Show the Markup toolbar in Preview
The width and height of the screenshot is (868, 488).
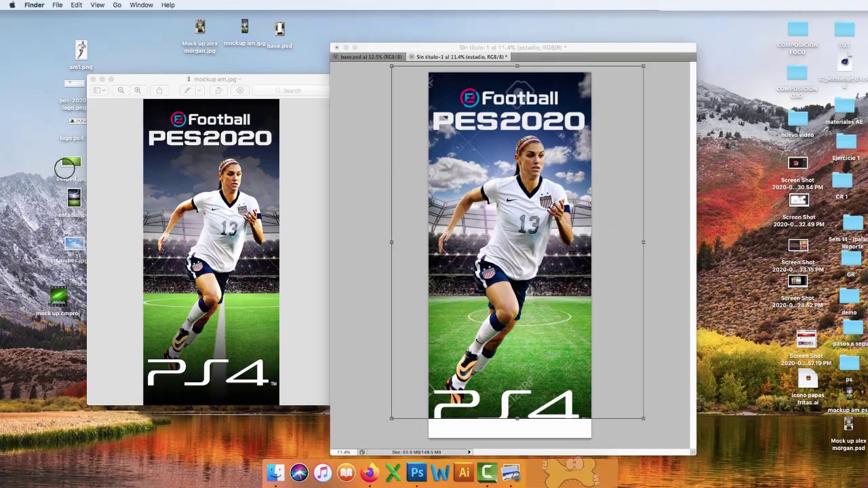tap(239, 90)
